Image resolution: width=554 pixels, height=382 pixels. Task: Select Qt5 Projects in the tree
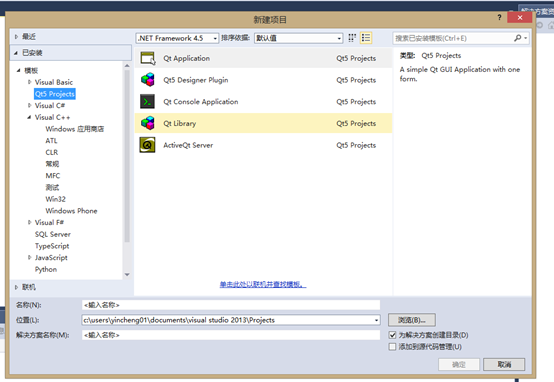click(55, 94)
